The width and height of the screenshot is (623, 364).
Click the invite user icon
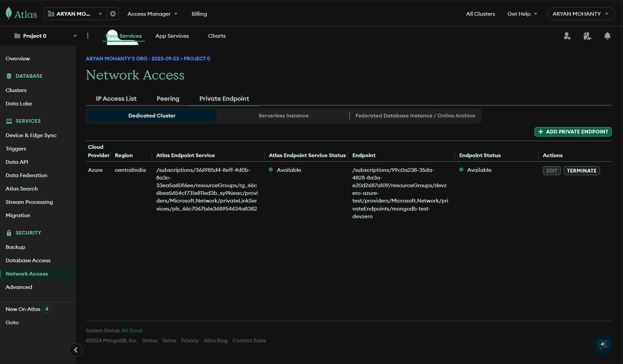click(x=567, y=36)
